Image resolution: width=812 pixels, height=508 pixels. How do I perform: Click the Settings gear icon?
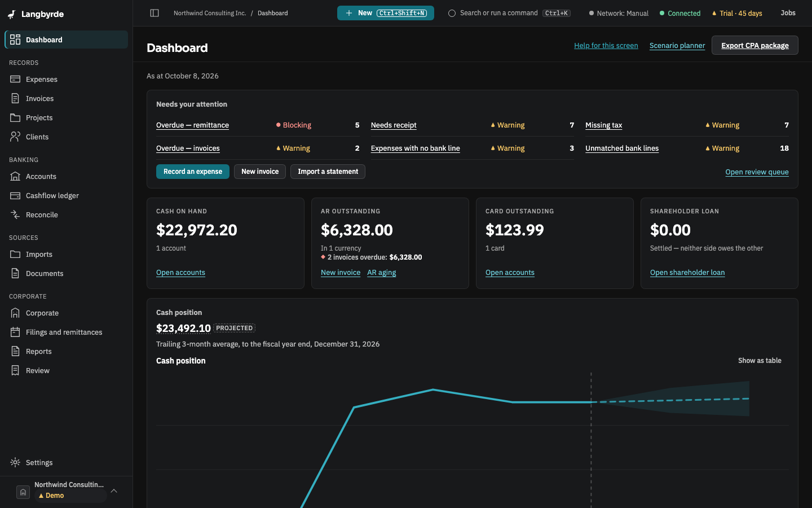click(15, 462)
